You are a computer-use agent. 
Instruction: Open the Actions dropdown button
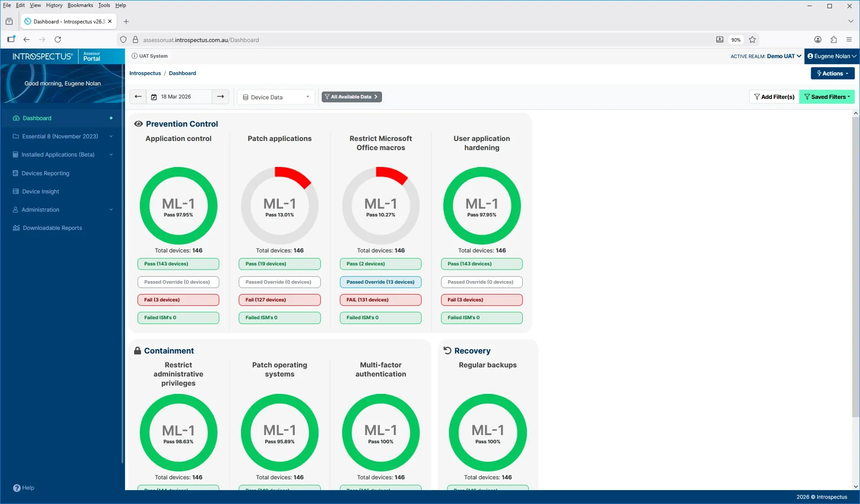point(832,73)
